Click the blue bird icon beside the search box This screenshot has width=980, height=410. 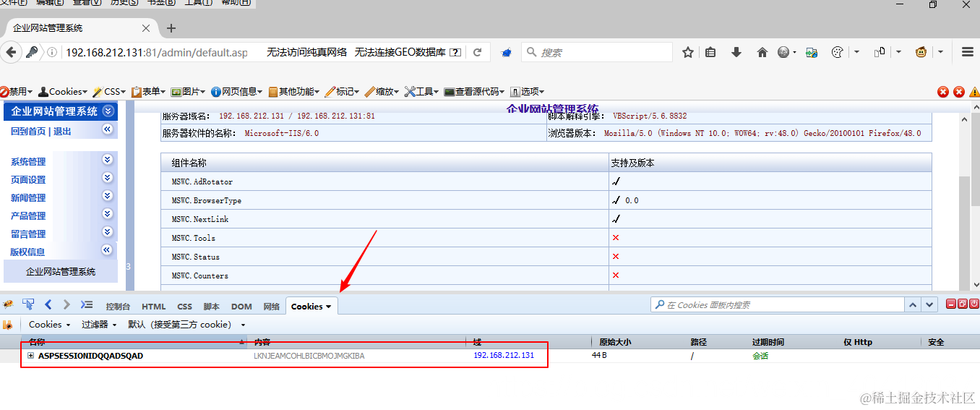pos(507,53)
